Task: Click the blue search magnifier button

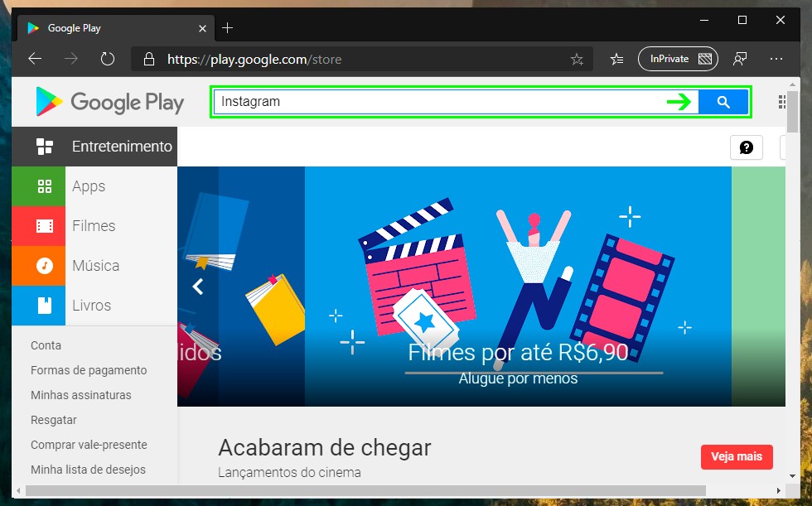Action: (x=723, y=102)
